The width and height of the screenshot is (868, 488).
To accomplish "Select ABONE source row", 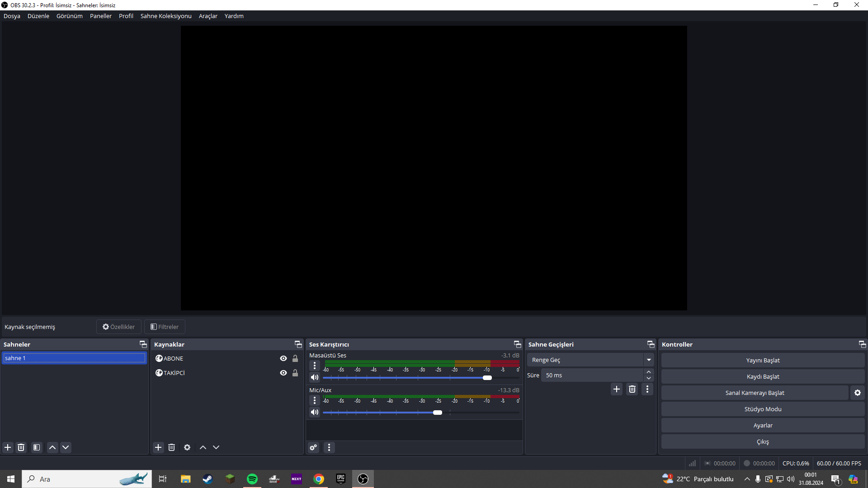I will 226,358.
